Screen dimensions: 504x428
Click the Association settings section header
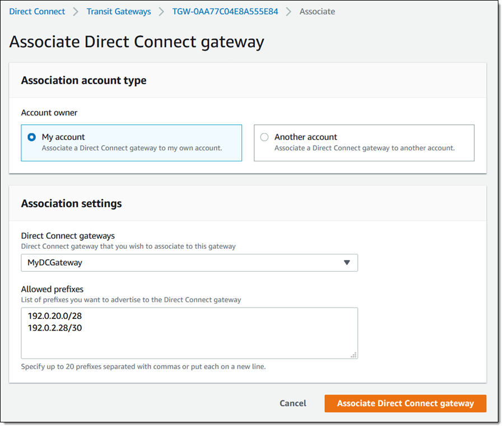[x=72, y=203]
